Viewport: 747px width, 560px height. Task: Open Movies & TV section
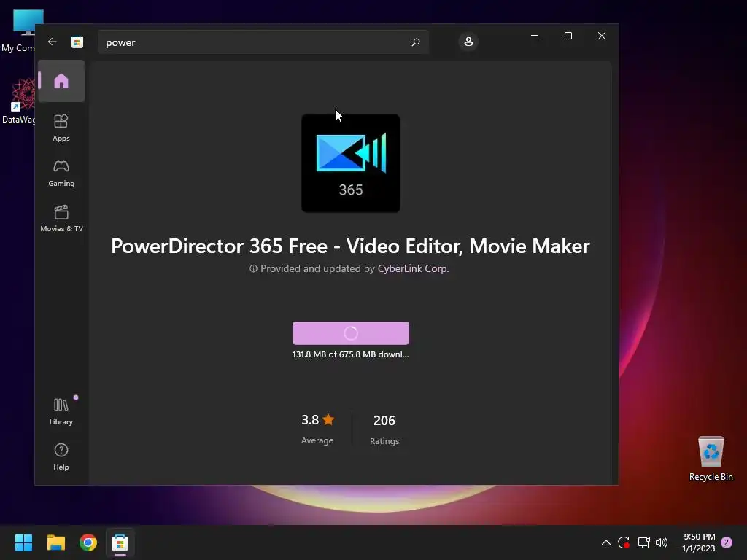coord(61,219)
